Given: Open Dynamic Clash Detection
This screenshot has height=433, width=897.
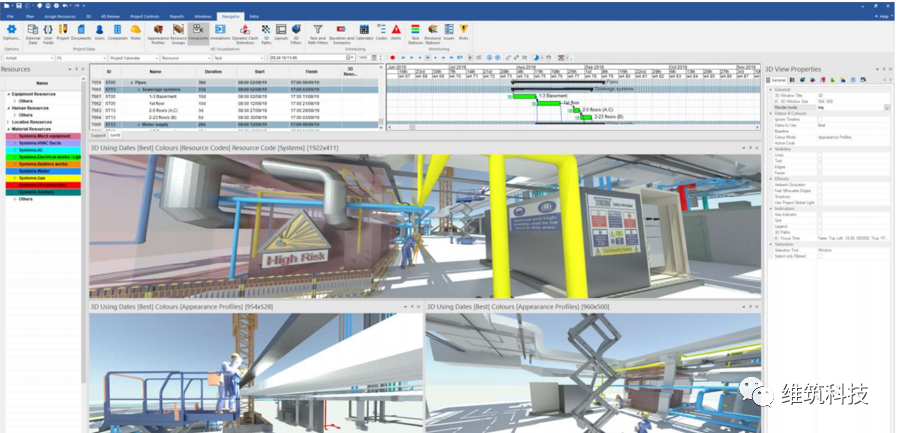Looking at the screenshot, I should click(x=245, y=33).
